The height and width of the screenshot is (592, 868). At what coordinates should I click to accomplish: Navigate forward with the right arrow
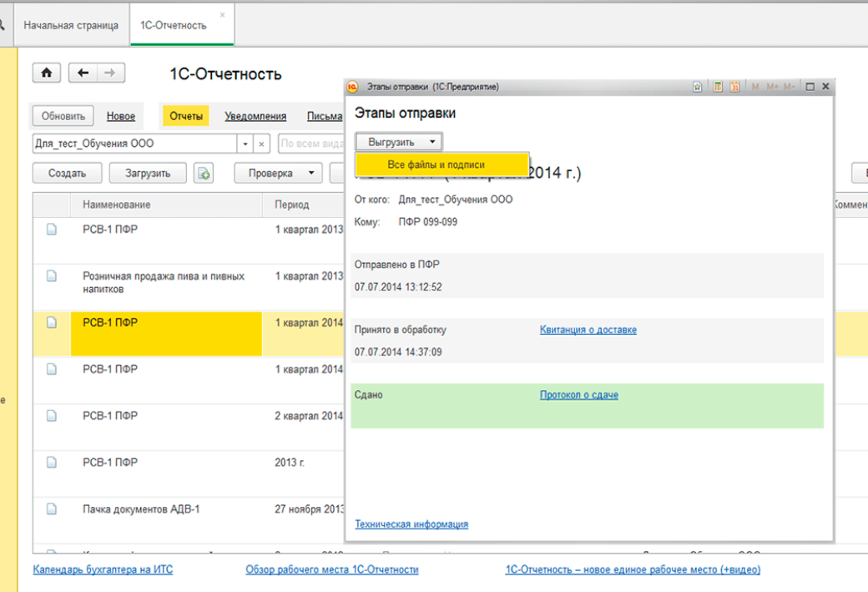coord(111,73)
